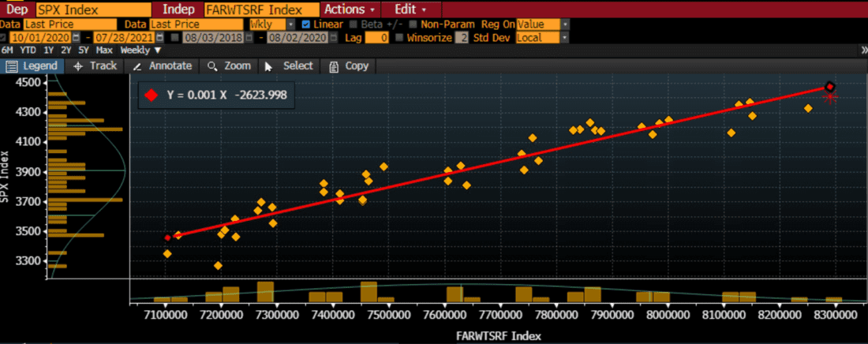This screenshot has height=344, width=868.
Task: Toggle the Beta +/- checkbox
Action: pyautogui.click(x=354, y=24)
